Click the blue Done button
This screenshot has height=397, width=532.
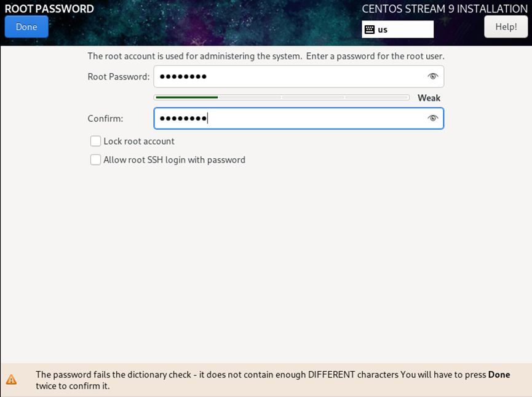pos(26,27)
